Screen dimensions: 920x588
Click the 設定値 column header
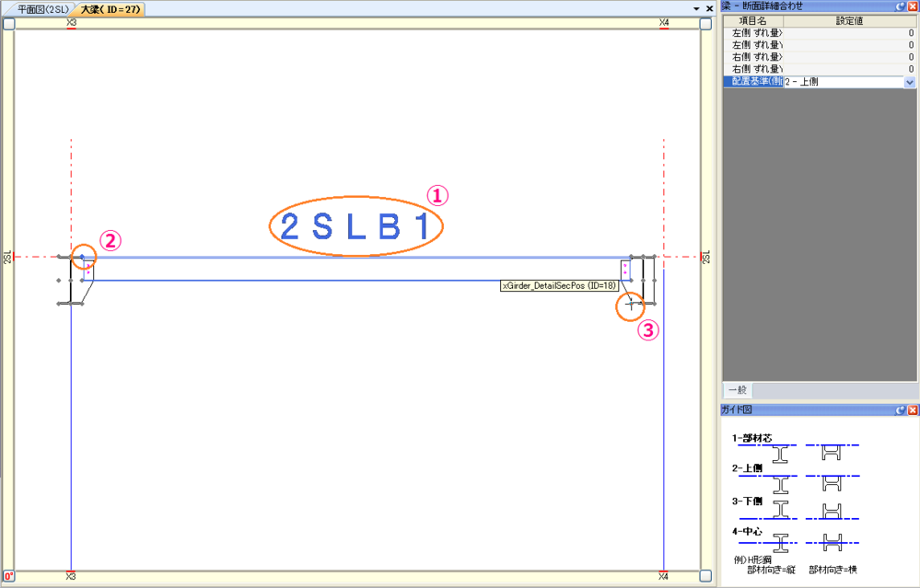tap(849, 21)
